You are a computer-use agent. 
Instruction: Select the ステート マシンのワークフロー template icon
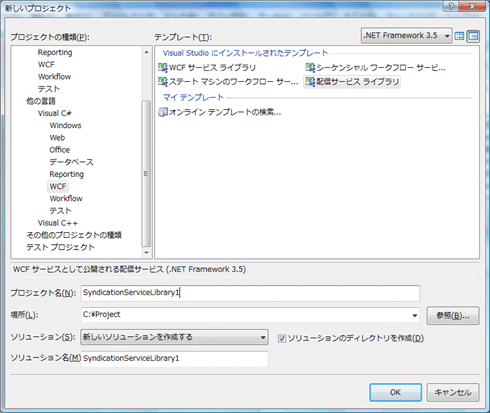[163, 81]
